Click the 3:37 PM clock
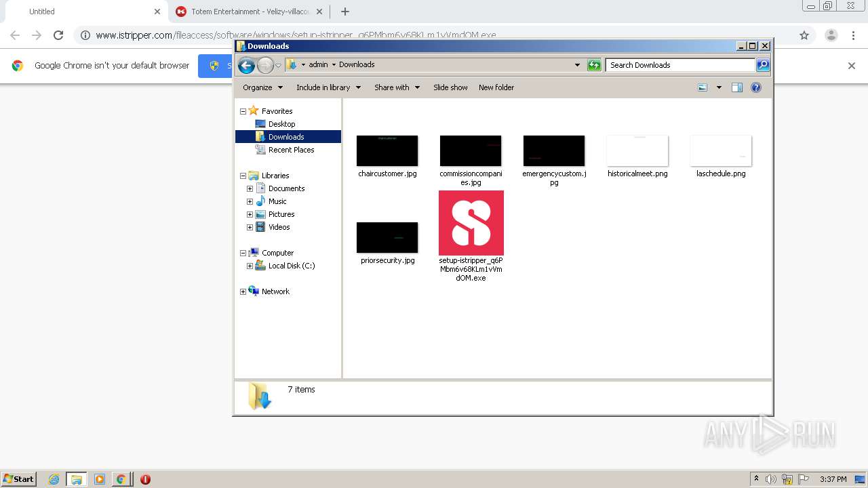868x488 pixels. pos(833,479)
